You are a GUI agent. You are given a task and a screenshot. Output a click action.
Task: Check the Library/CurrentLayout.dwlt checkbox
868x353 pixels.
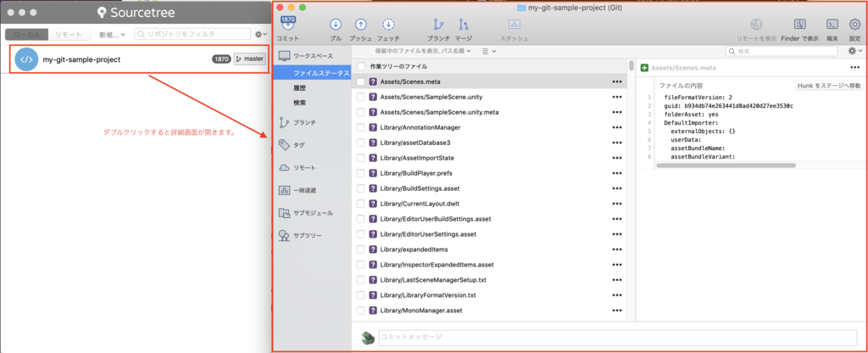click(x=361, y=204)
